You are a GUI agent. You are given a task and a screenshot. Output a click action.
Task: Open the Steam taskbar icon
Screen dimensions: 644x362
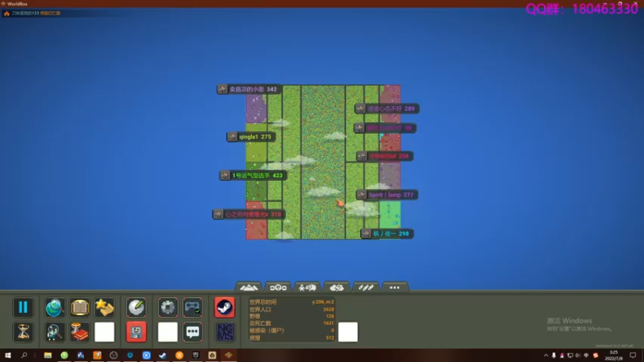[x=163, y=355]
